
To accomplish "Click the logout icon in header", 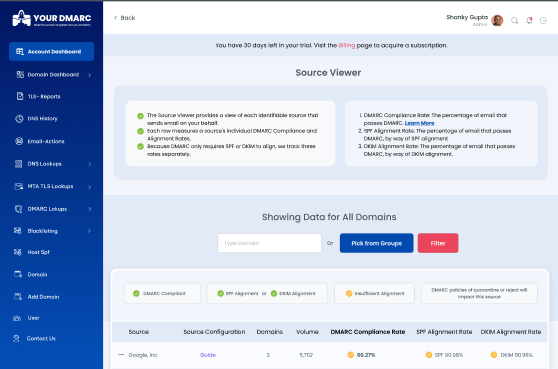I will [543, 21].
